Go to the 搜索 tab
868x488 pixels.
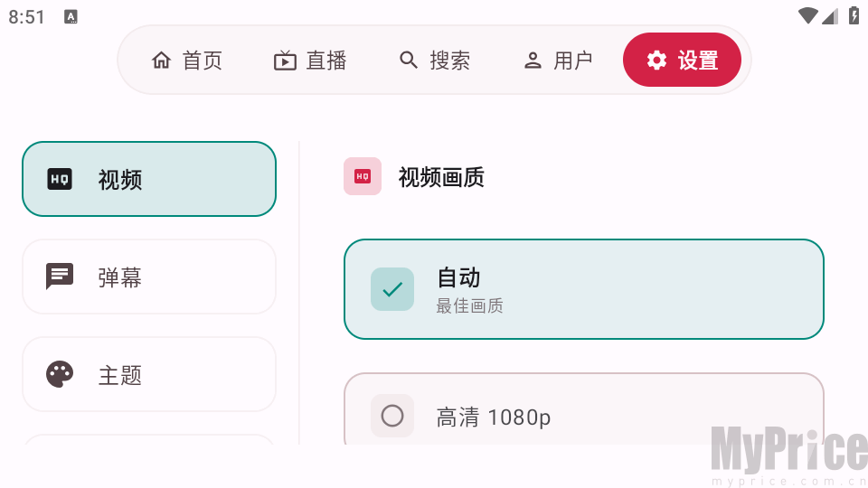coord(435,60)
